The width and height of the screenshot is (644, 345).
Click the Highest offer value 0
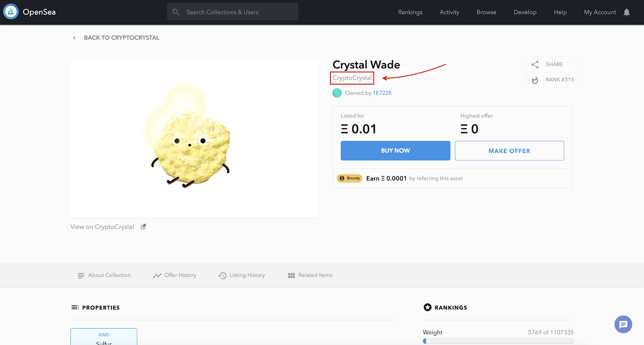point(469,129)
